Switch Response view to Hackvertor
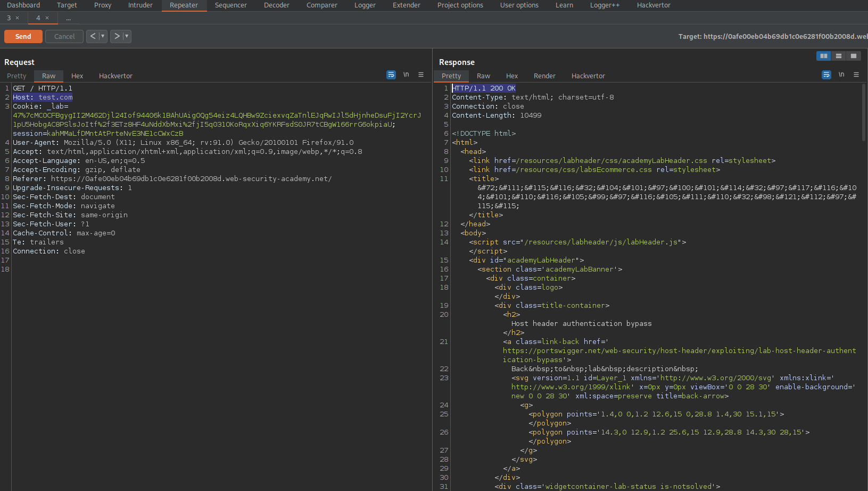This screenshot has height=491, width=868. [x=588, y=76]
